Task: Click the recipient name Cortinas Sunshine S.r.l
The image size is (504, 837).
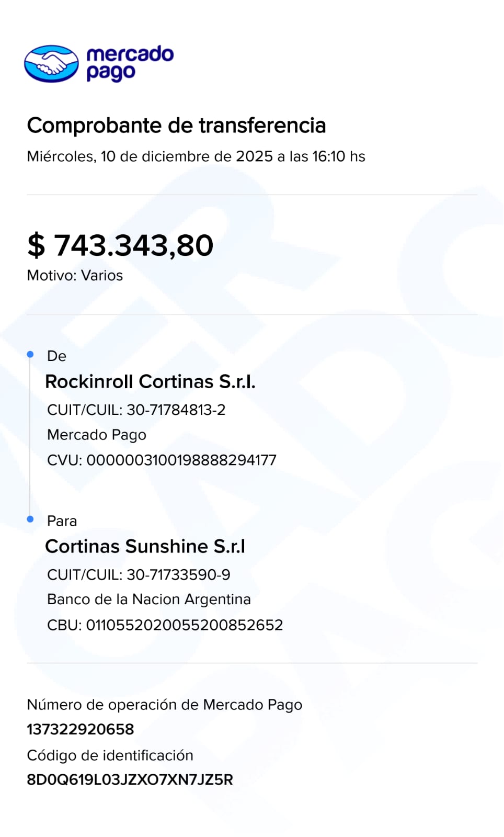Action: coord(145,547)
